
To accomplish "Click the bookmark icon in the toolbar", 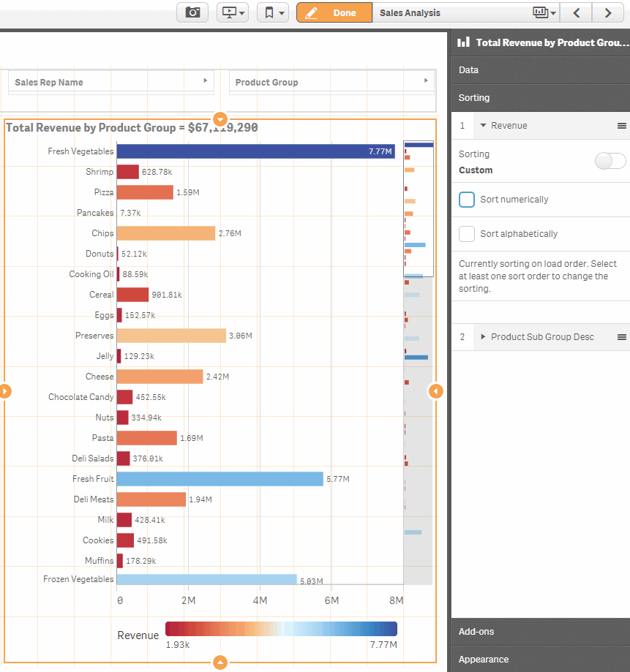I will (x=269, y=12).
